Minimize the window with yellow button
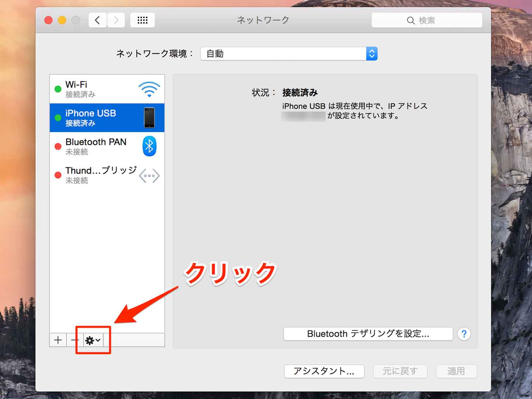Screen dimensions: 532x399 click(x=62, y=20)
